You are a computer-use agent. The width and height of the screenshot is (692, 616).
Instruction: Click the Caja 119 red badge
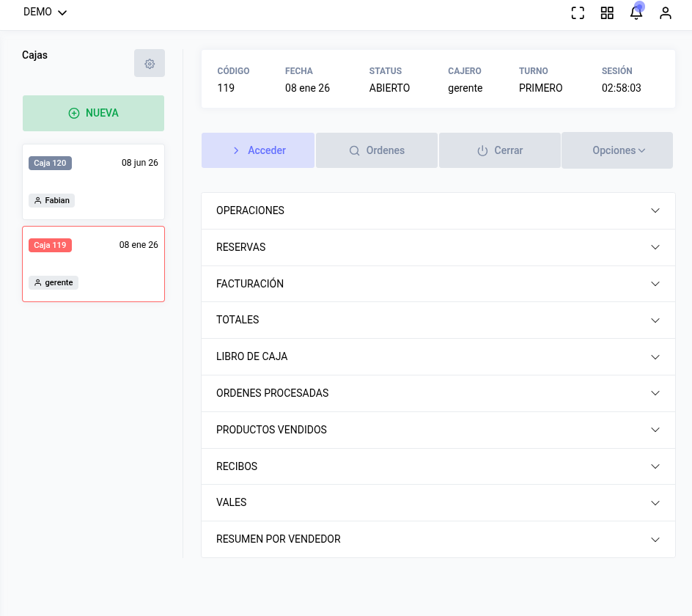51,245
